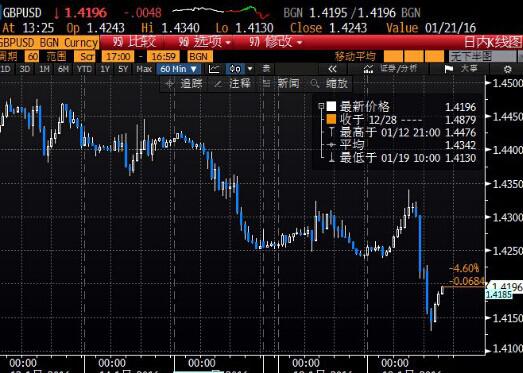Collapse the toolbar with the double chevron
The height and width of the screenshot is (373, 523).
pos(332,69)
